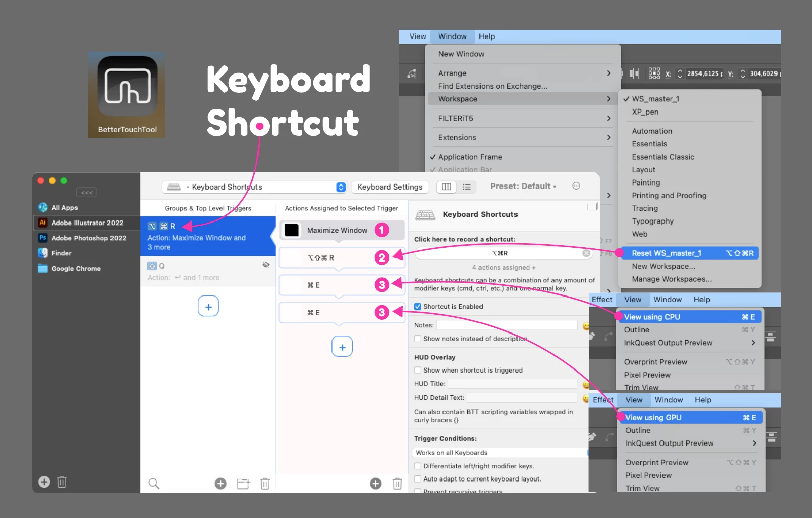
Task: Open Keyboard Settings
Action: [390, 187]
